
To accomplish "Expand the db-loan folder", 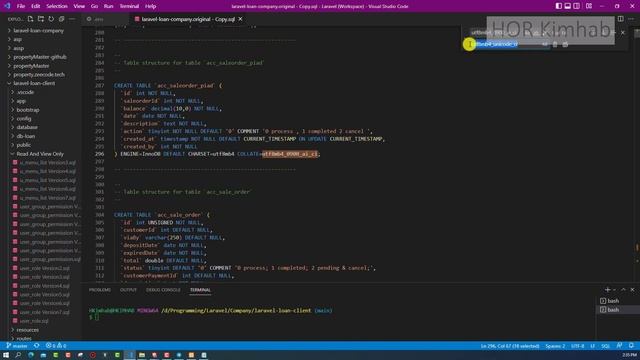I will 26,136.
